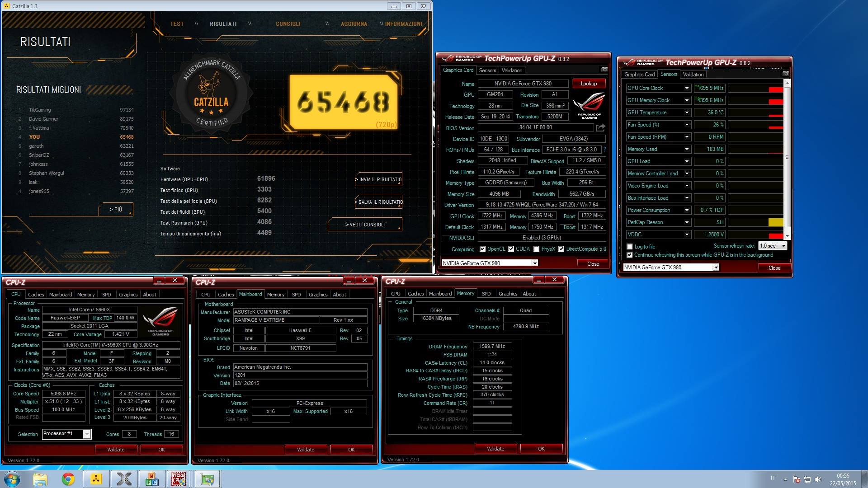Click Validate in the CPU-Z Memory window

(x=495, y=449)
